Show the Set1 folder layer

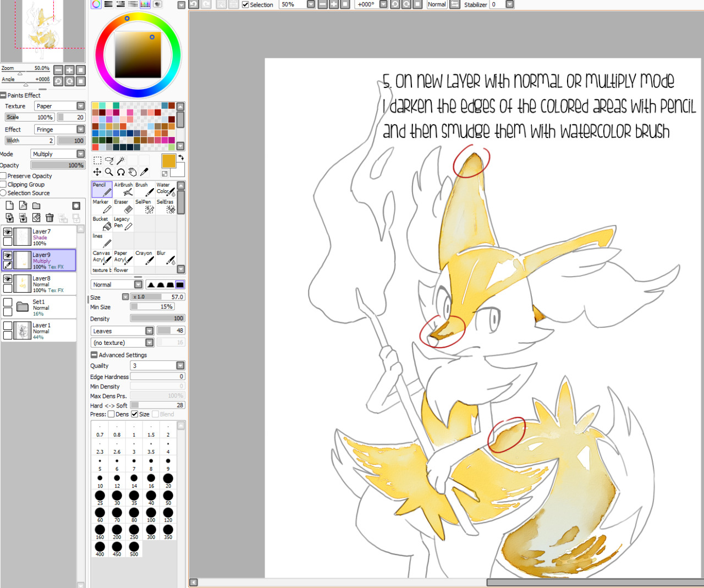pyautogui.click(x=8, y=303)
